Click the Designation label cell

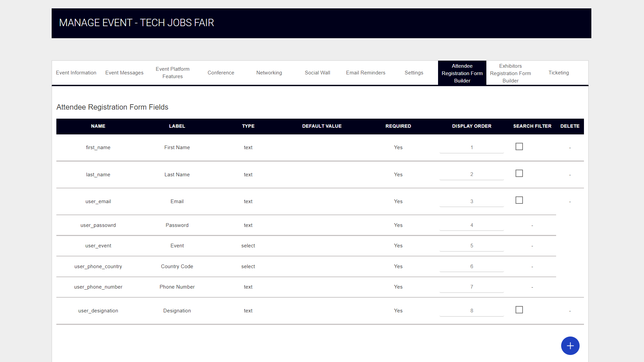[177, 311]
